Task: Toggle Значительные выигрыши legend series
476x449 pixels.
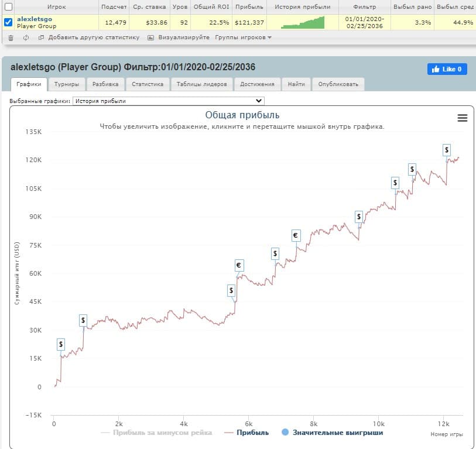Action: (x=333, y=433)
